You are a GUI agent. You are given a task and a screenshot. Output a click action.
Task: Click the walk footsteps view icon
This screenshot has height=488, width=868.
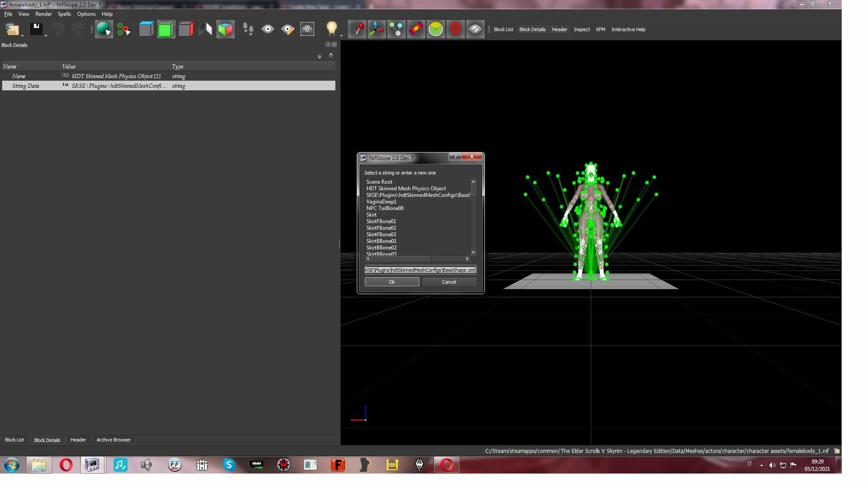click(x=248, y=29)
